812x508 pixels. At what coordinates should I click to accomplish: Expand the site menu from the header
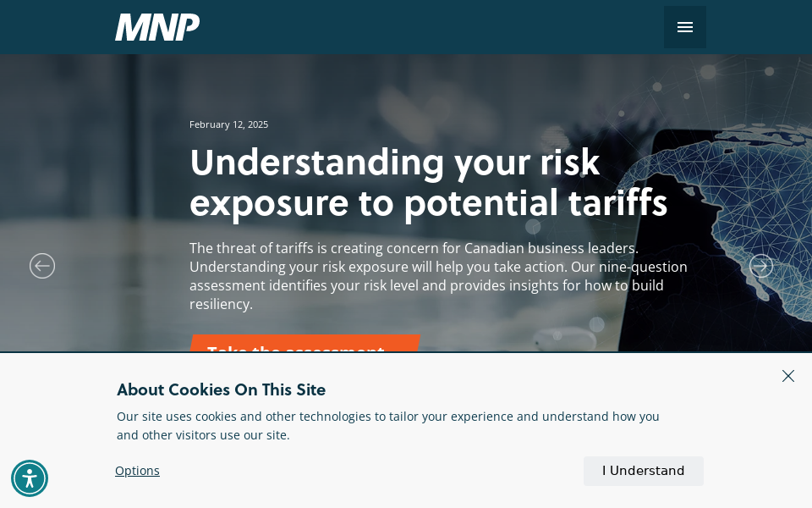click(x=685, y=27)
